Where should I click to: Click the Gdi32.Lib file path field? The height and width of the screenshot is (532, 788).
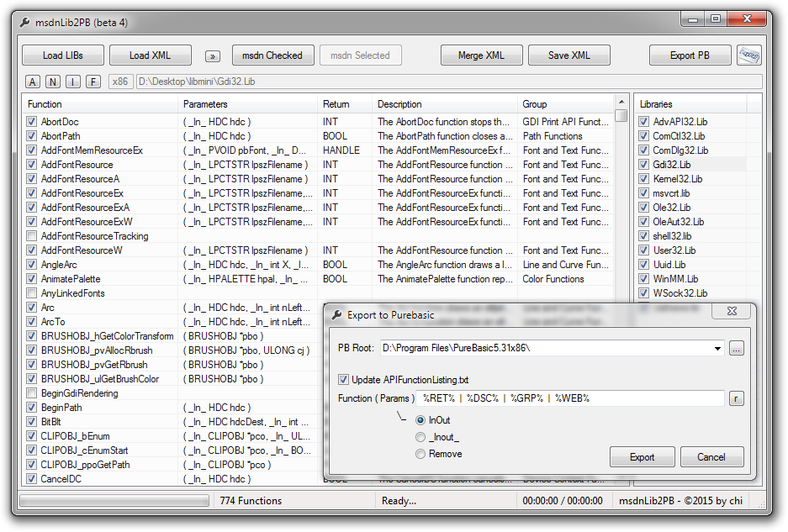[449, 82]
